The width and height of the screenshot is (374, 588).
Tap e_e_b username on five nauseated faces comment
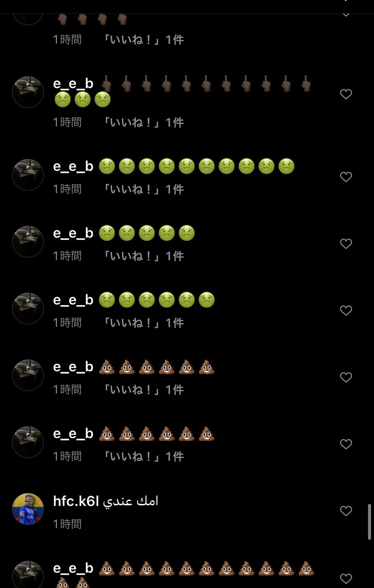pos(73,233)
